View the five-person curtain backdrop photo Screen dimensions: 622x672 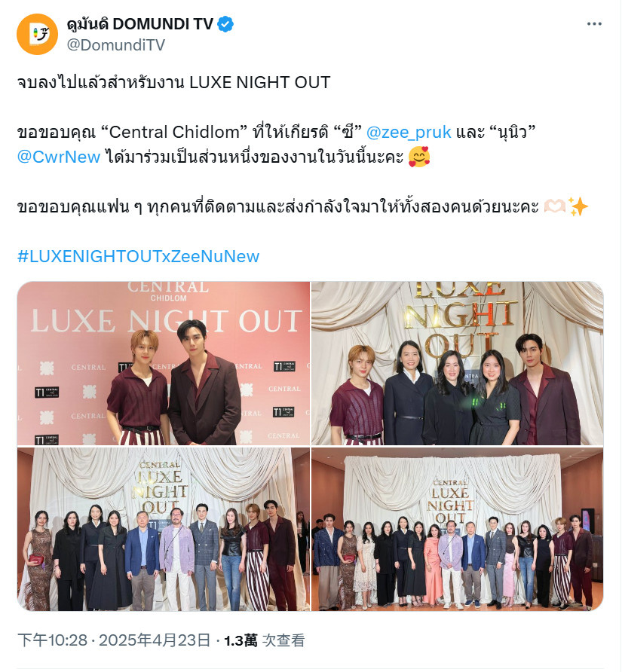pos(458,363)
